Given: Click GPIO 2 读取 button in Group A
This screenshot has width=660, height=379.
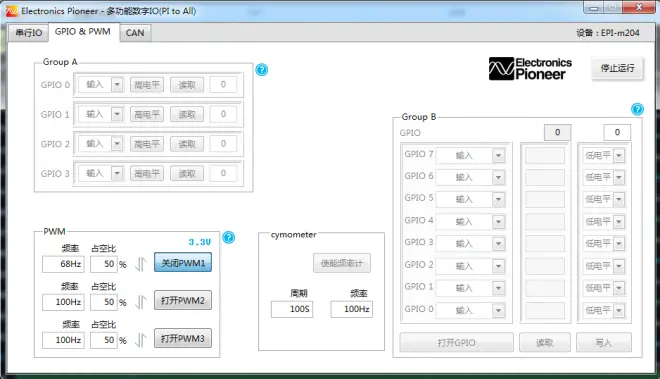Looking at the screenshot, I should [187, 144].
